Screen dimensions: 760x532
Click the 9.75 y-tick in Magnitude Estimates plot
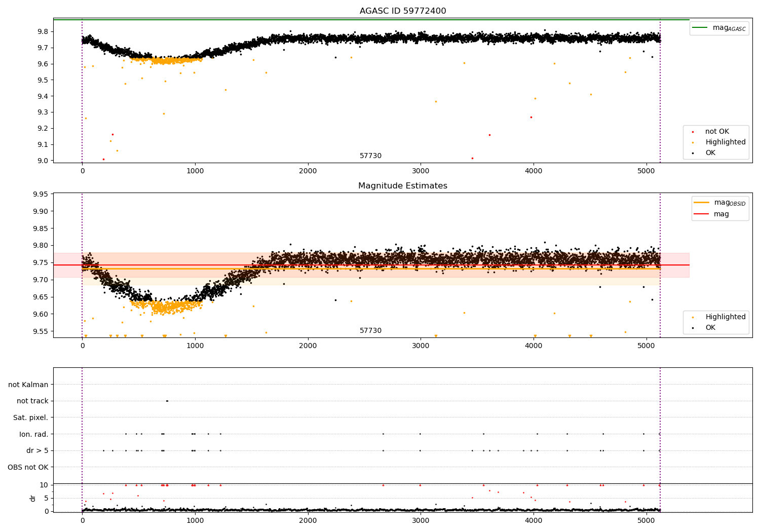click(41, 262)
